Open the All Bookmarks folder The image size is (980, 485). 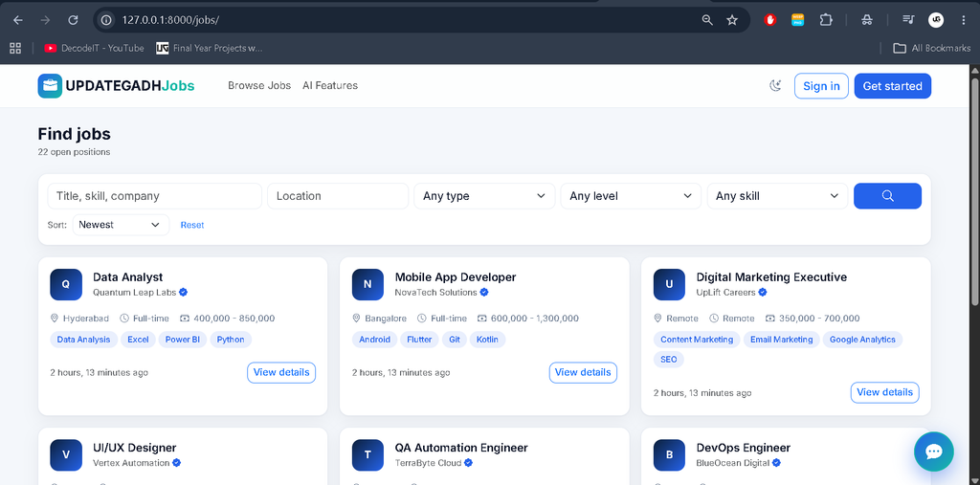tap(932, 48)
